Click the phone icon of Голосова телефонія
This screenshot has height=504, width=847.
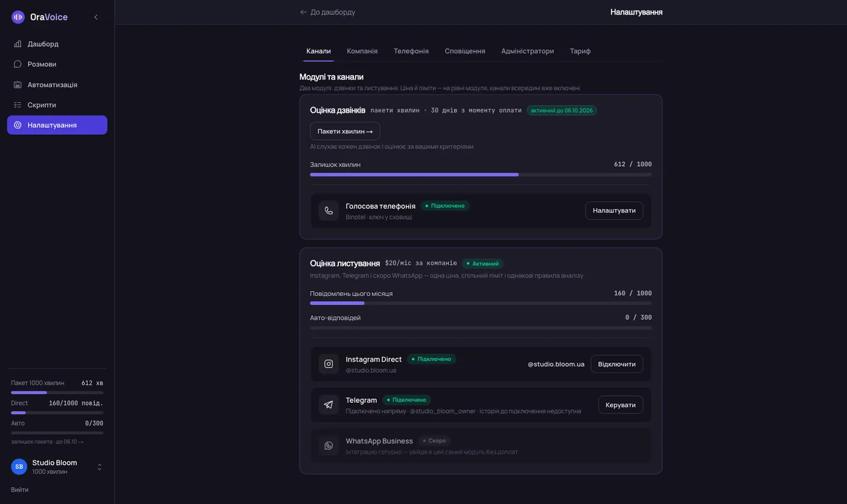click(x=329, y=211)
